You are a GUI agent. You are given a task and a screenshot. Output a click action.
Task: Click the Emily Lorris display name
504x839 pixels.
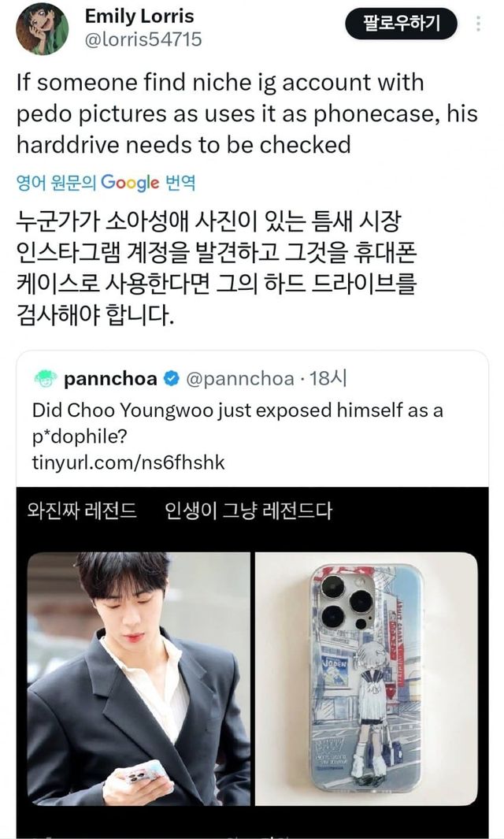click(x=139, y=16)
